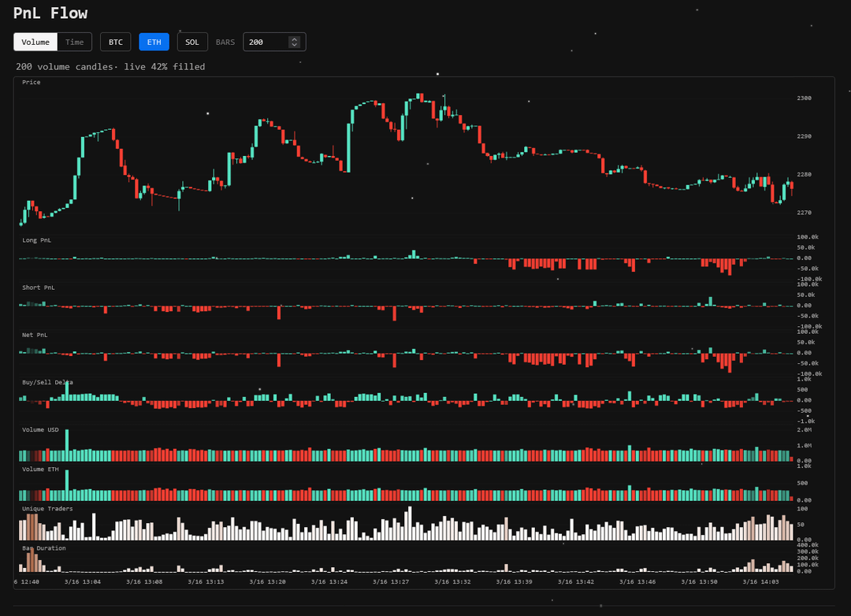
Task: Select the BTC asset button
Action: tap(116, 42)
